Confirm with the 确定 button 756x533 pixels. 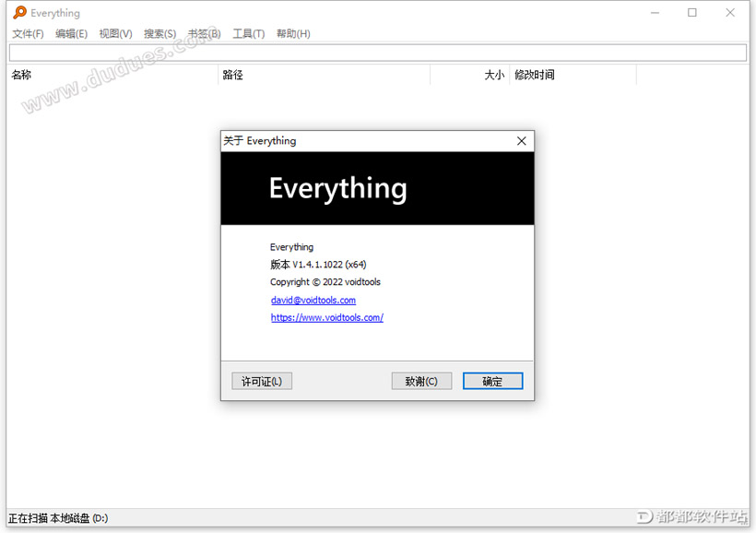click(492, 381)
